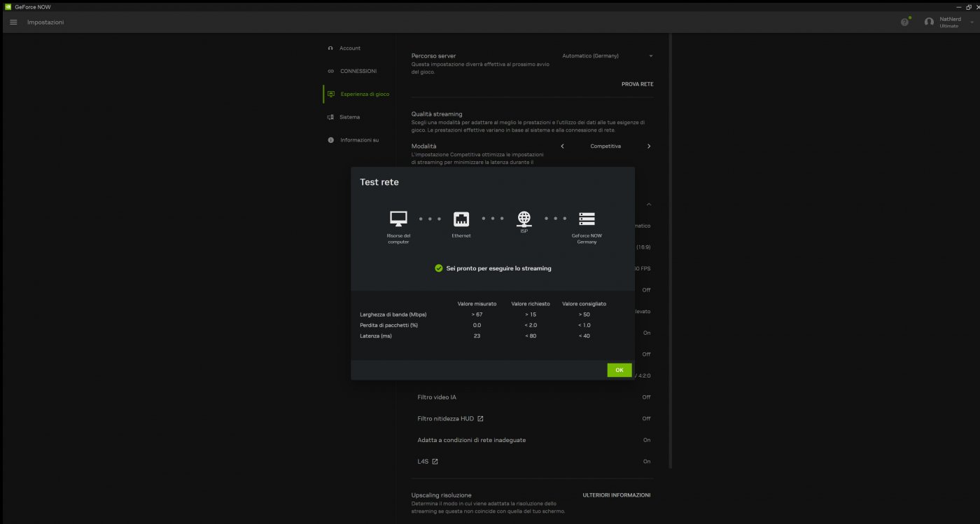This screenshot has height=524, width=980.
Task: Turn off the L4S setting
Action: [x=646, y=461]
